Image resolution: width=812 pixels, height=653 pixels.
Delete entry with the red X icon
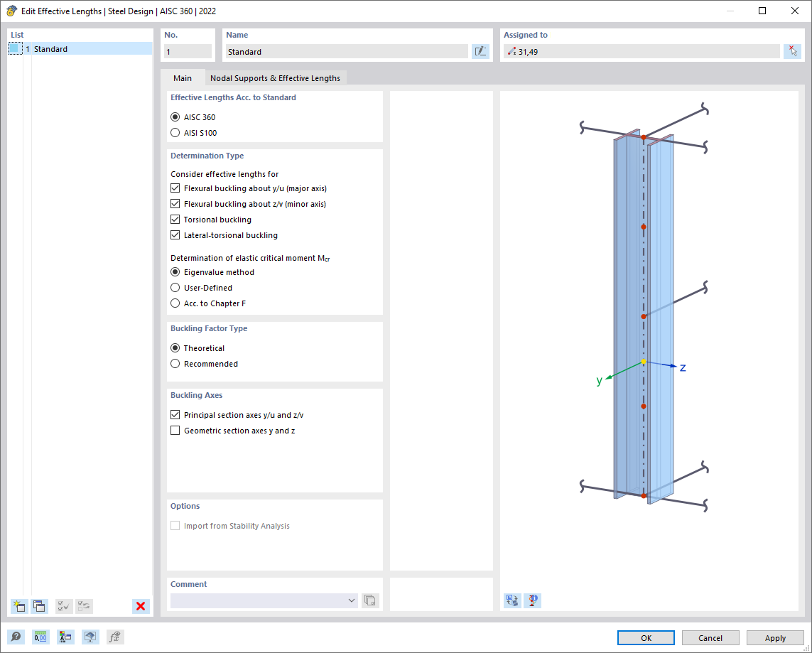pos(140,605)
